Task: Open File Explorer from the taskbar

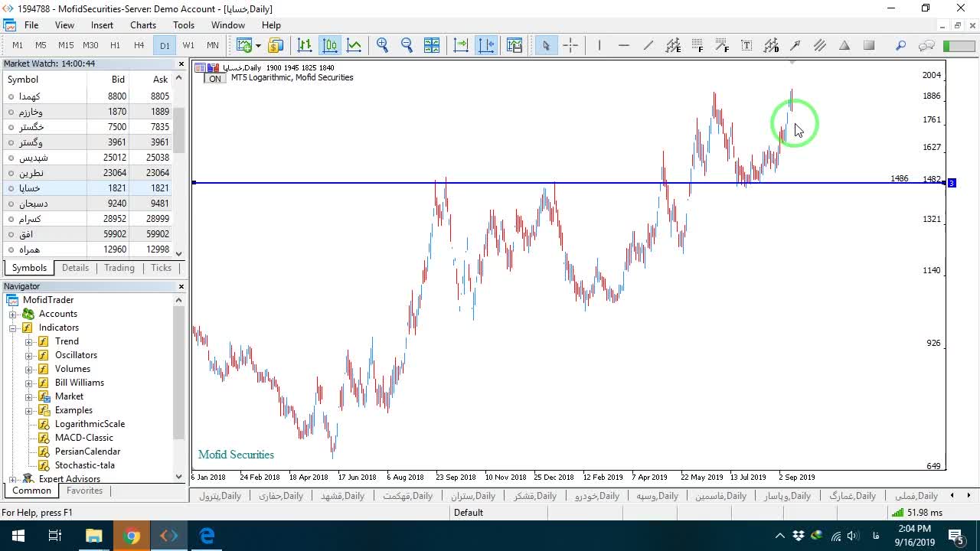Action: click(x=93, y=536)
